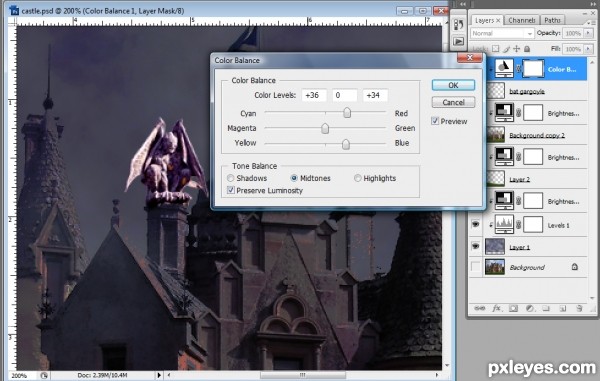Select Shadows tone balance option
This screenshot has height=381, width=600.
[x=230, y=178]
